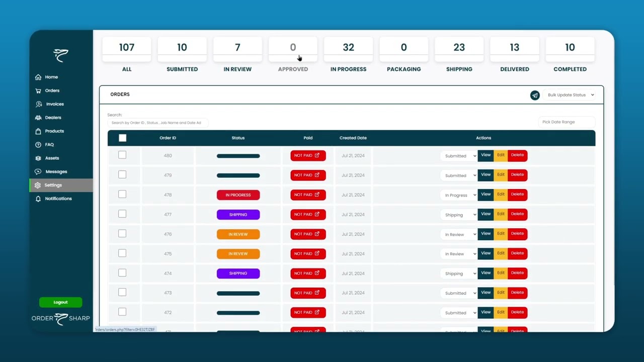
Task: Click the green Logout button
Action: coord(60,302)
